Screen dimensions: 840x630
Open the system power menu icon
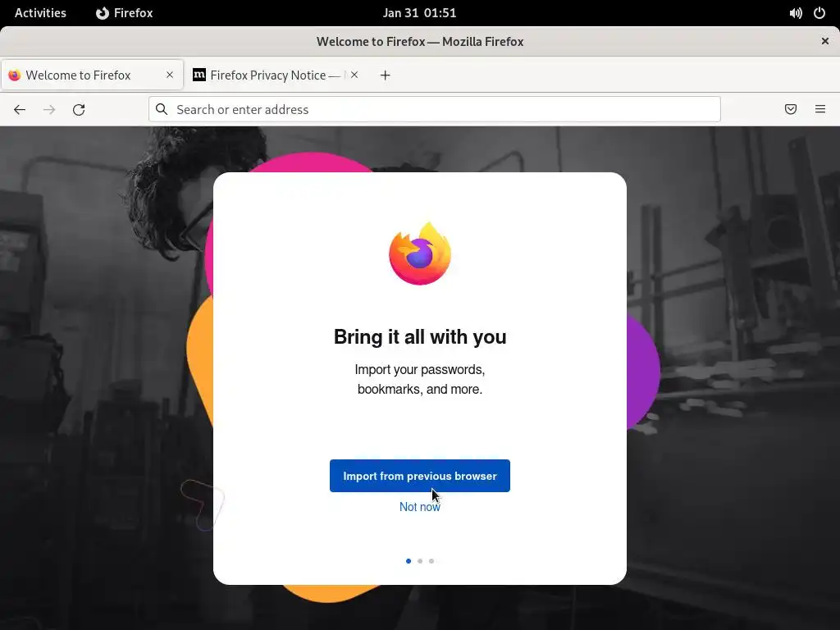pyautogui.click(x=819, y=13)
